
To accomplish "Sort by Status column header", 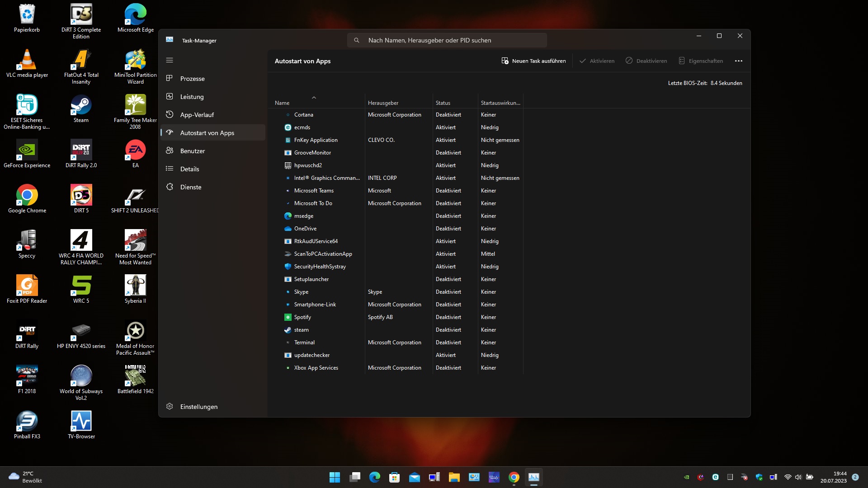I will 443,103.
